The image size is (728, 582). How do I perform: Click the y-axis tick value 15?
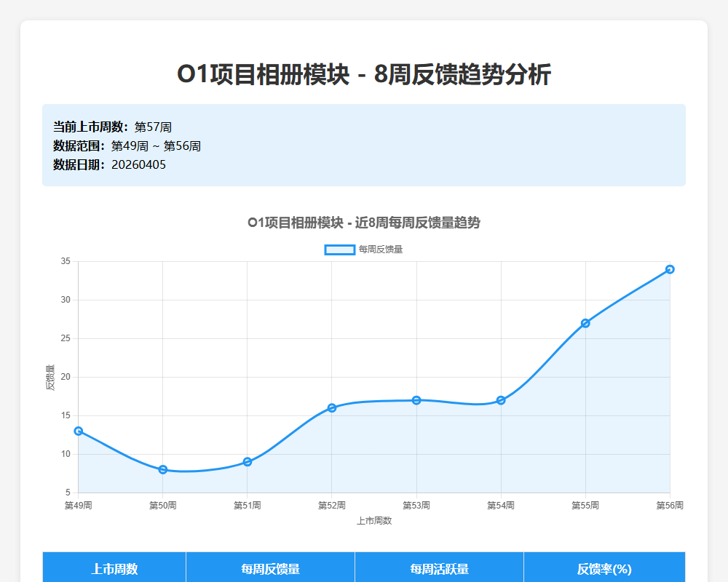(66, 415)
